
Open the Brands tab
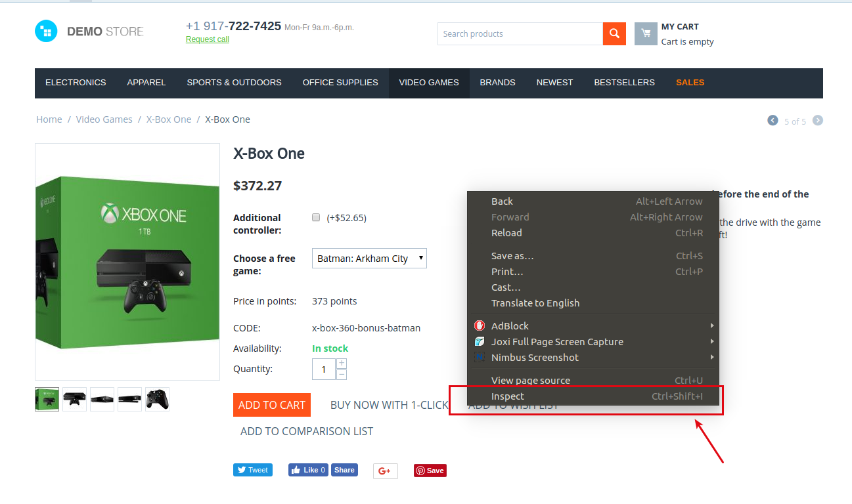point(498,83)
